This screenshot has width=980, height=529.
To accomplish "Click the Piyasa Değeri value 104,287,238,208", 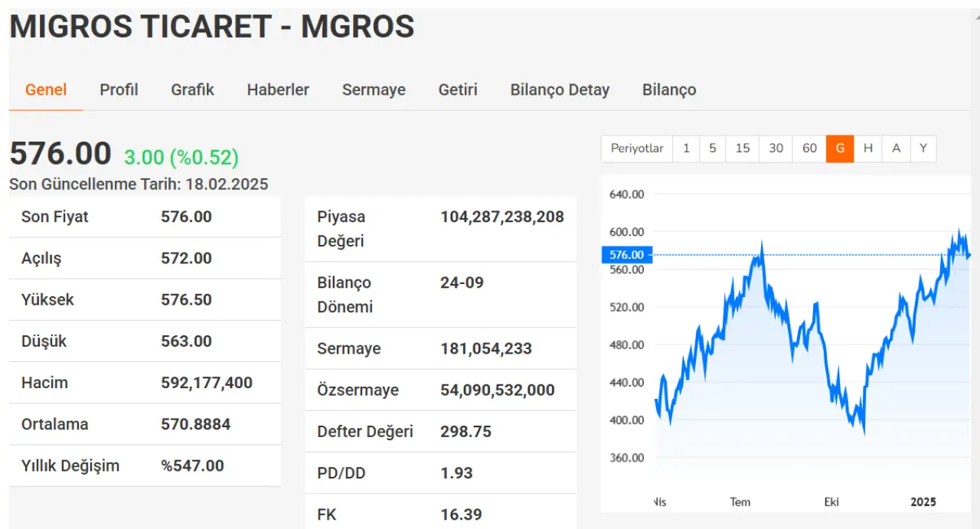I will click(502, 217).
